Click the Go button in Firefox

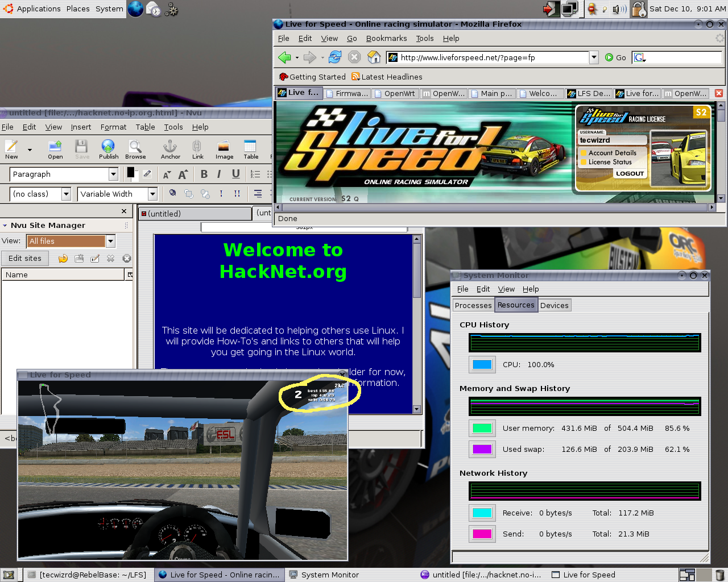click(615, 57)
